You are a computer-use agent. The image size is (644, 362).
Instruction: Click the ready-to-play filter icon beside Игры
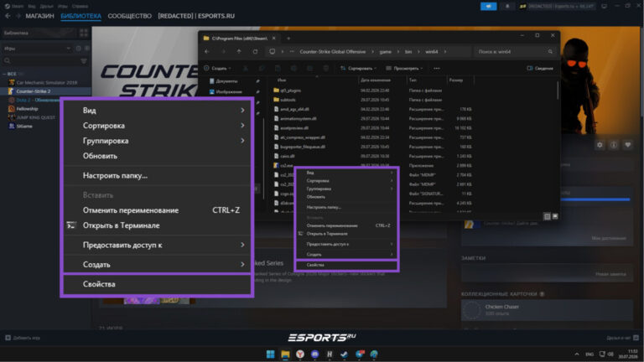[86, 49]
